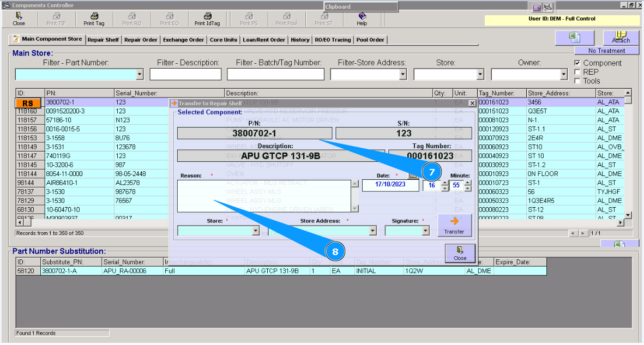This screenshot has height=345, width=644.
Task: Click the Tag_Number column header
Action: point(502,93)
